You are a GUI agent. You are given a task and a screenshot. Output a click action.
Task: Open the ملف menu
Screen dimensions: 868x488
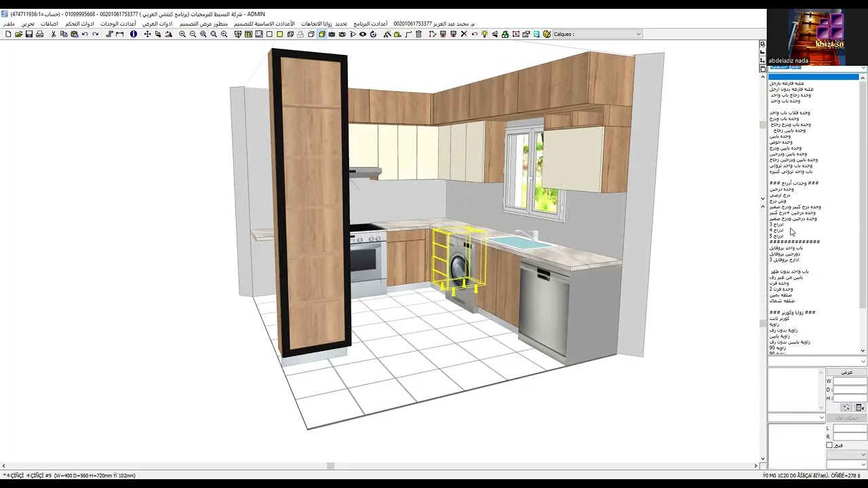[x=9, y=24]
